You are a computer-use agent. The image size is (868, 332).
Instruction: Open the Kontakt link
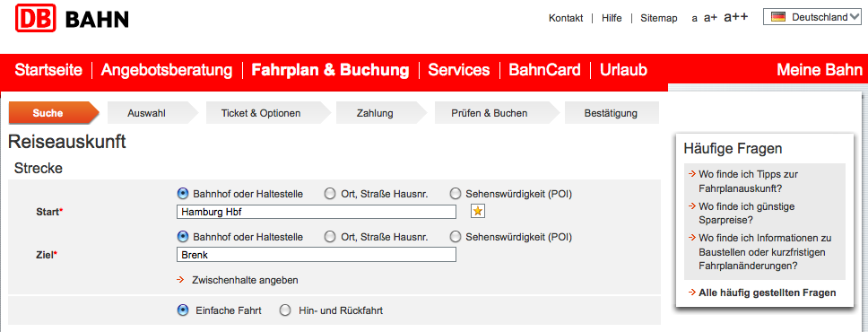pos(566,18)
